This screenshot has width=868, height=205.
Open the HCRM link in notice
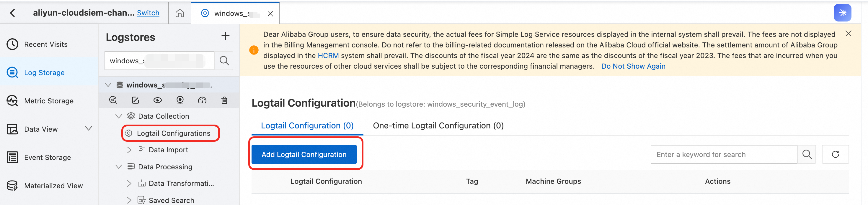tap(328, 55)
